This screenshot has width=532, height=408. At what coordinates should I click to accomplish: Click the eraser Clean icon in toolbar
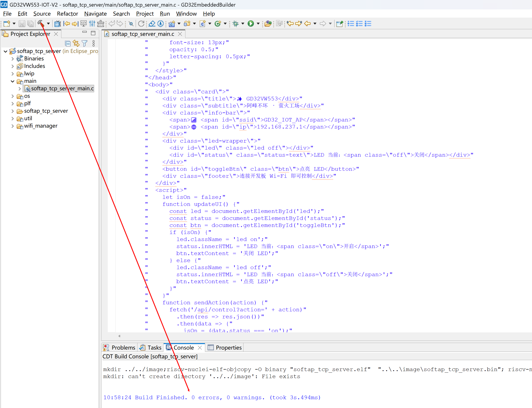(x=152, y=24)
